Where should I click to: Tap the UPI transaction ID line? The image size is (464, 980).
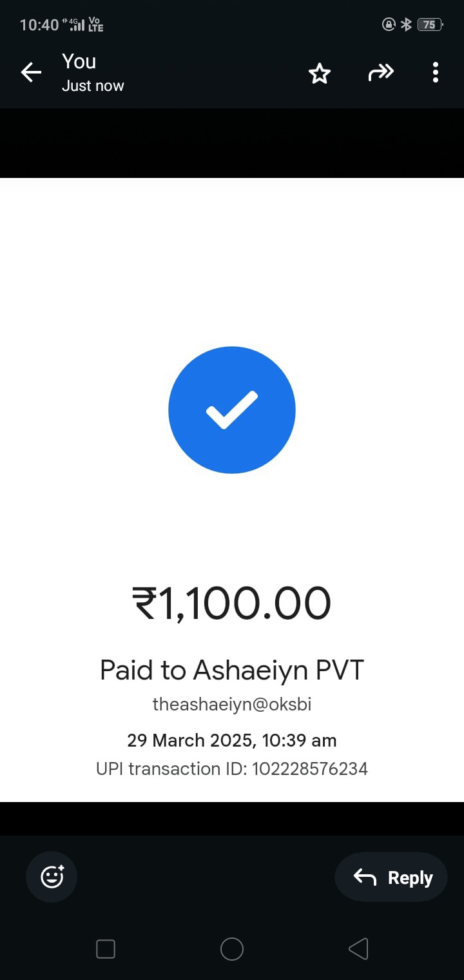(x=232, y=769)
